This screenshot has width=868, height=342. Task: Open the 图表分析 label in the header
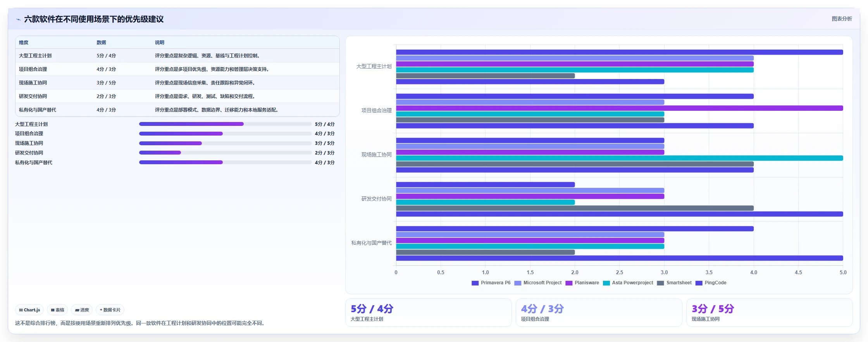click(842, 19)
